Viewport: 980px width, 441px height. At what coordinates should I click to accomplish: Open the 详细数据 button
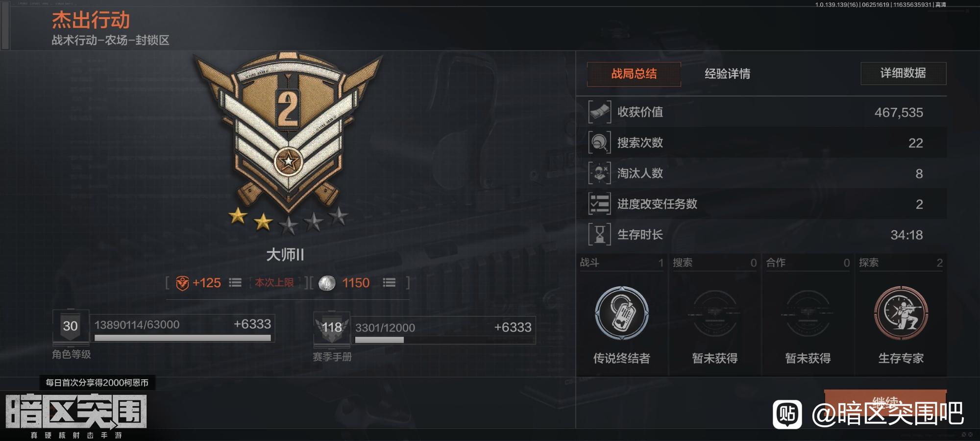coord(903,73)
